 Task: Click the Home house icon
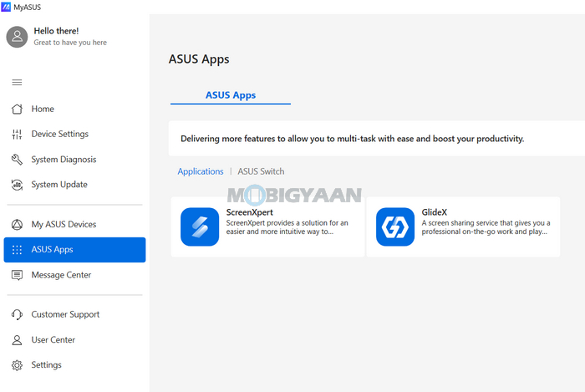point(17,109)
